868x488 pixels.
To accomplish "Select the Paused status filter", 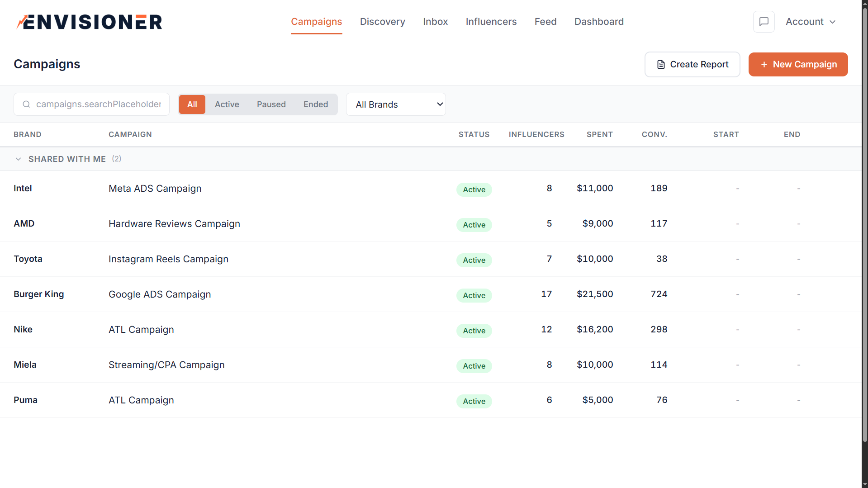I will point(271,104).
